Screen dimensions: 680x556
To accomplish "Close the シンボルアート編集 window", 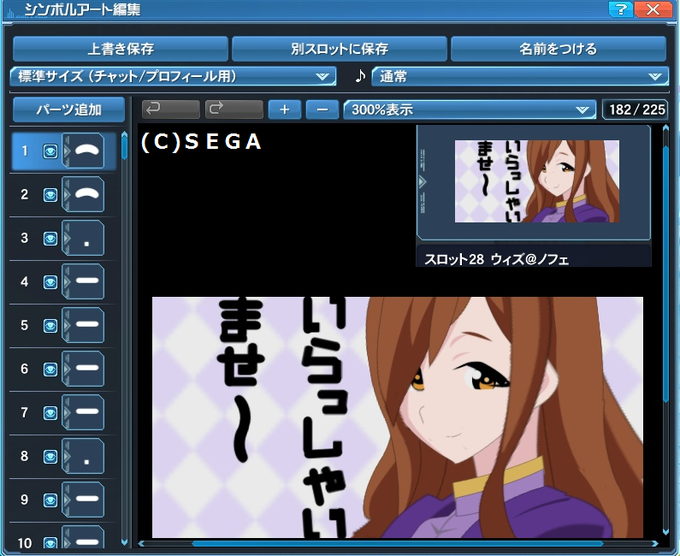I will point(653,9).
